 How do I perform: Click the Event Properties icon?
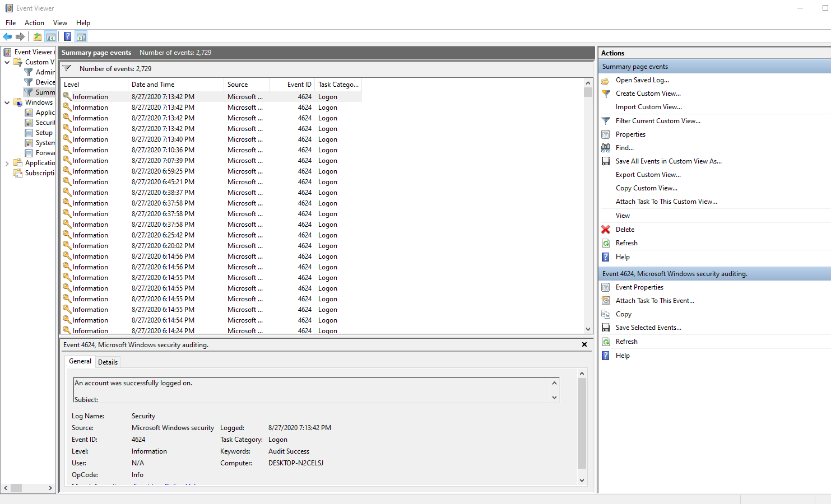pyautogui.click(x=606, y=287)
